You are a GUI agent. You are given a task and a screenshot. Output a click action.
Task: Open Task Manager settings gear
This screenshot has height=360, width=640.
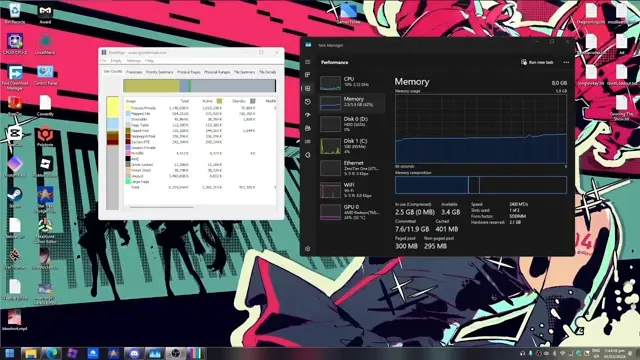tap(308, 249)
